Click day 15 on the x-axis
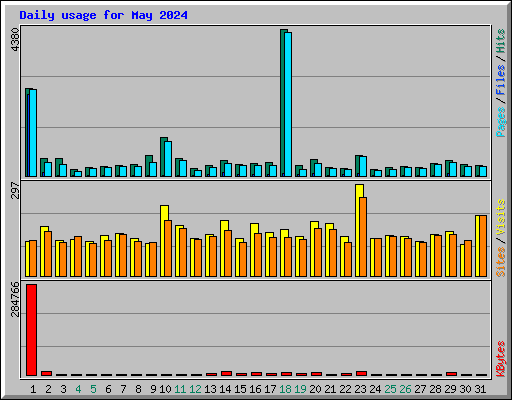Image resolution: width=512 pixels, height=400 pixels. pos(240,389)
